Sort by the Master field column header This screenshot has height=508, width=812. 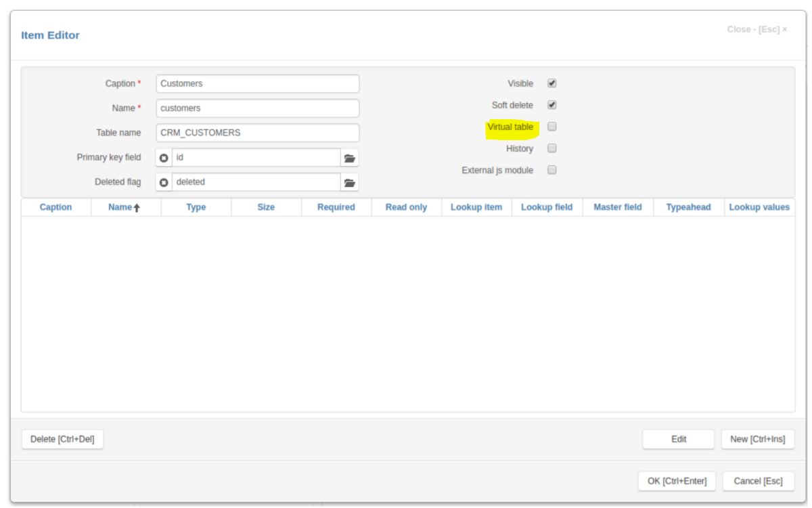(x=617, y=208)
